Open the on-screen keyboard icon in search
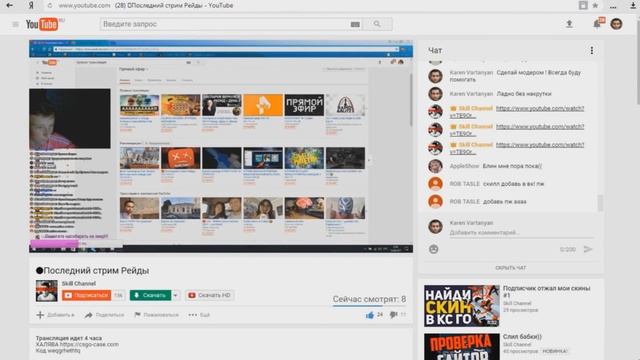The image size is (640, 360). click(x=355, y=24)
